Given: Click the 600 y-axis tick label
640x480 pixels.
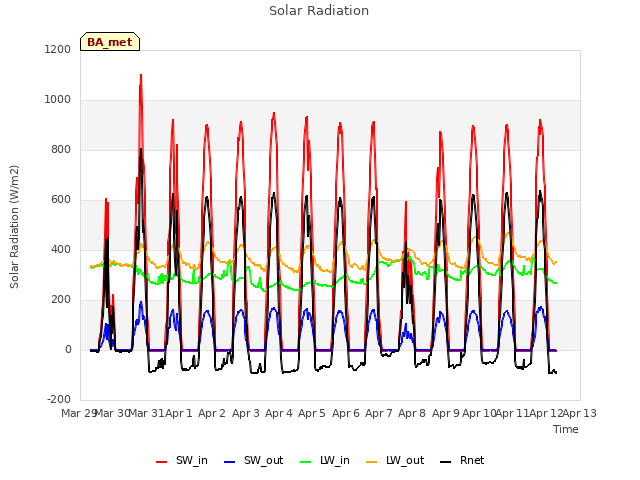Looking at the screenshot, I should click(61, 200).
